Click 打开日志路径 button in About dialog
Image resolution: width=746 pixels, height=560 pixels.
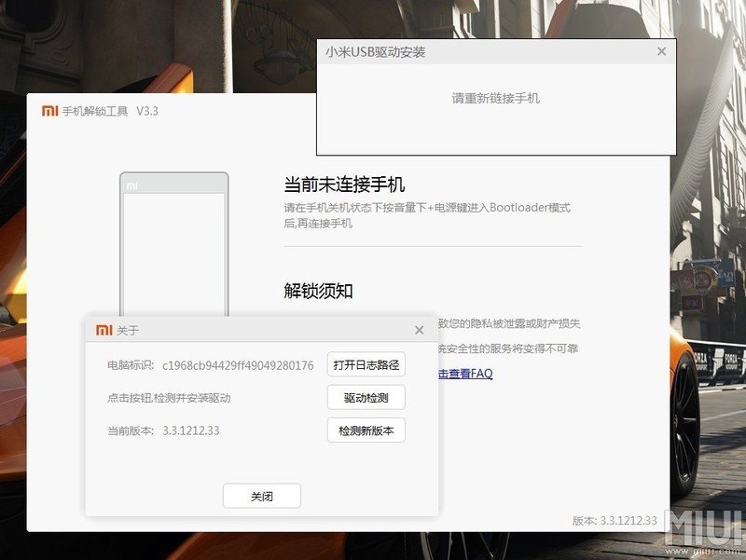(366, 364)
